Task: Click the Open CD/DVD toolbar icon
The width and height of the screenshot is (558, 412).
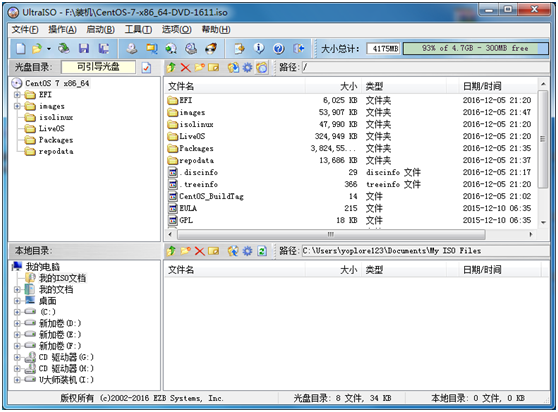Action: coord(64,48)
